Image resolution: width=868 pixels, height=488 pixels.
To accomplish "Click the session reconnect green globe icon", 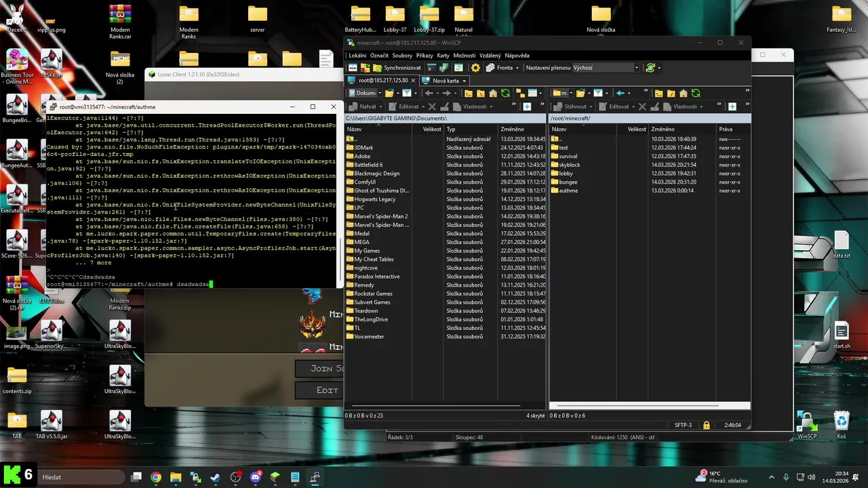I will point(650,68).
